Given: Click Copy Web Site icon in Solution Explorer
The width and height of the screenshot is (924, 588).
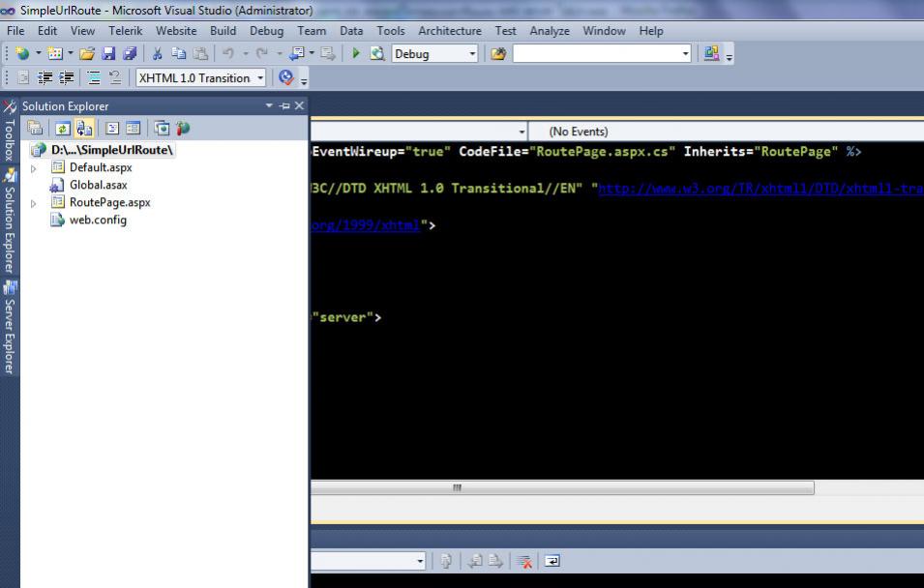Looking at the screenshot, I should point(162,128).
